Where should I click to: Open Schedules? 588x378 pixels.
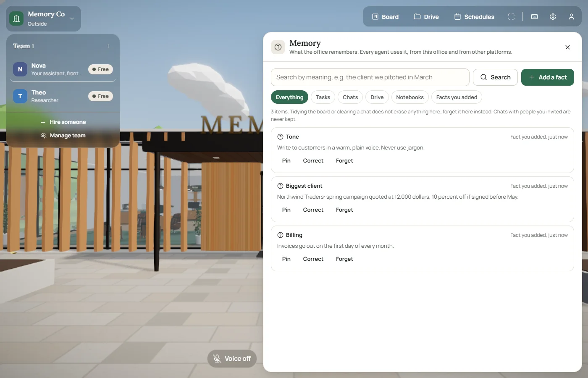tap(474, 17)
